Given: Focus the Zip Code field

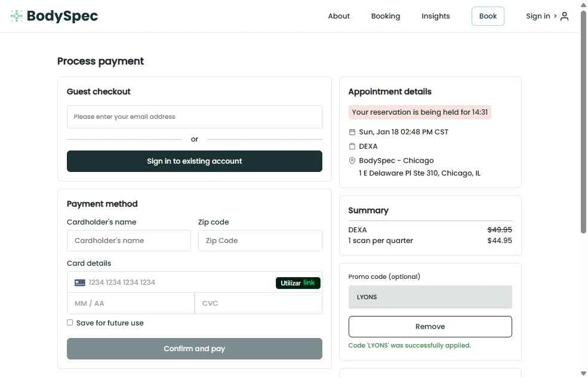Looking at the screenshot, I should click(260, 241).
